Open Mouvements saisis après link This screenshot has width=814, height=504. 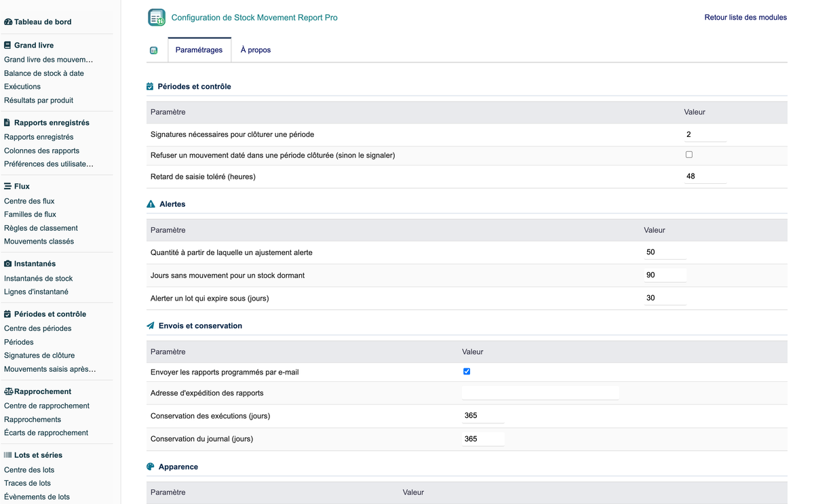[x=50, y=369]
